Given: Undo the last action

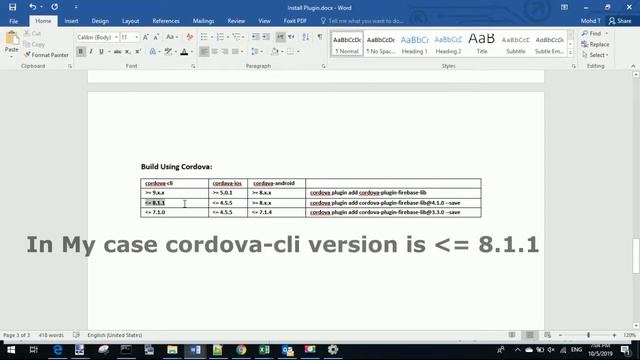Looking at the screenshot, I should tap(32, 7).
